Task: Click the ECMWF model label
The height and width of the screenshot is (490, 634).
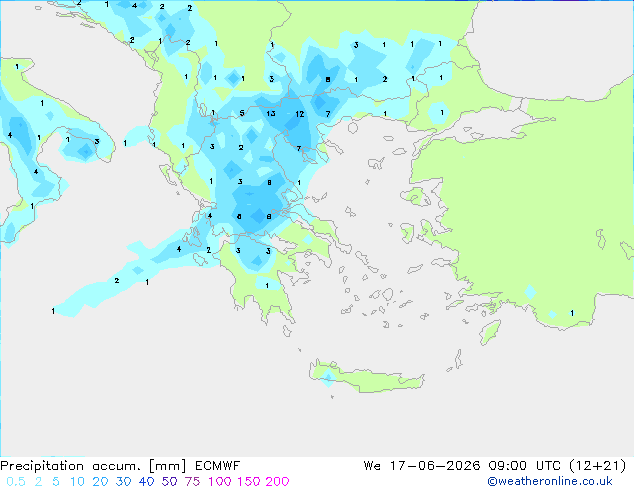Action: pyautogui.click(x=218, y=466)
